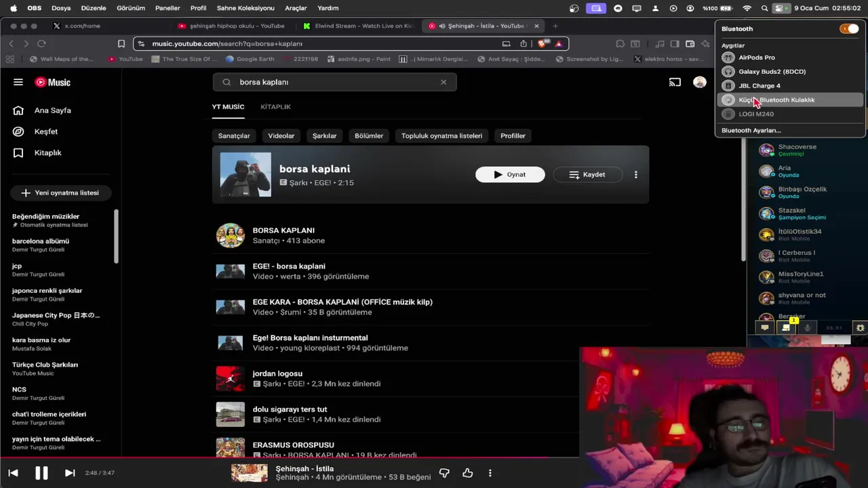Reload the page in the browser
Image resolution: width=868 pixels, height=488 pixels.
tap(41, 43)
